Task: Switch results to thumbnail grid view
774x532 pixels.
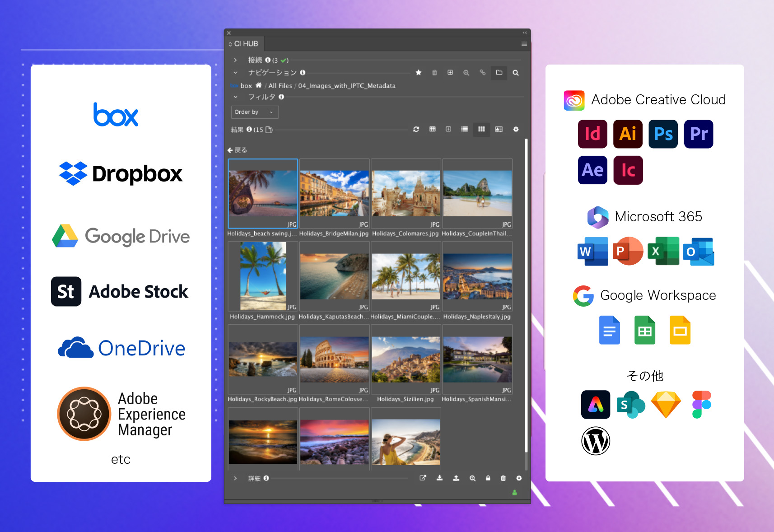Action: click(x=481, y=129)
